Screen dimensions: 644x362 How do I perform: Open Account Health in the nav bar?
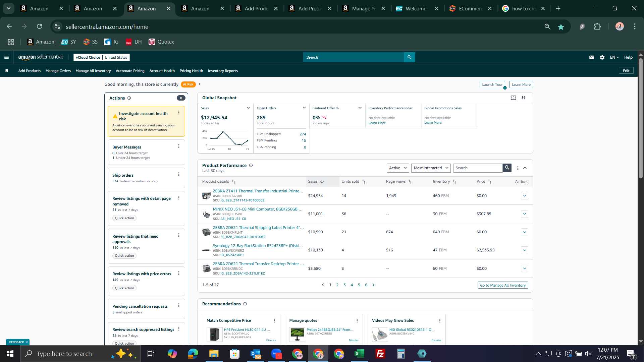pyautogui.click(x=162, y=71)
